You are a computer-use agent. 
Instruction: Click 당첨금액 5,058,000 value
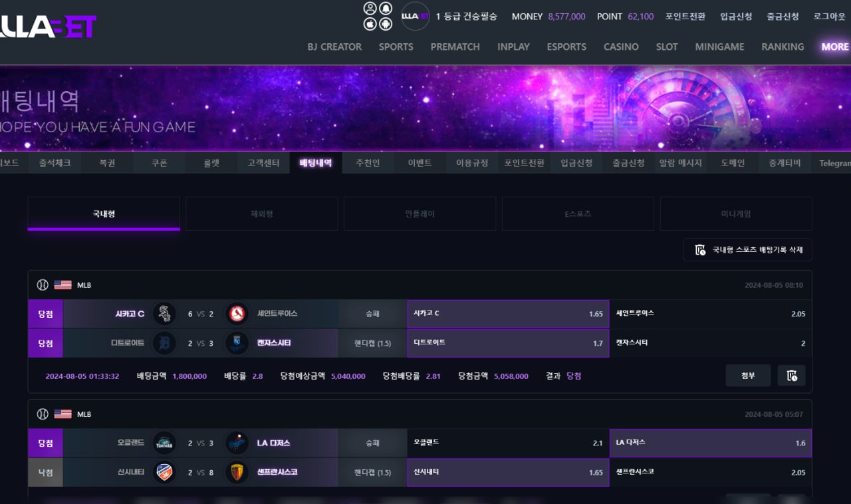pos(511,376)
